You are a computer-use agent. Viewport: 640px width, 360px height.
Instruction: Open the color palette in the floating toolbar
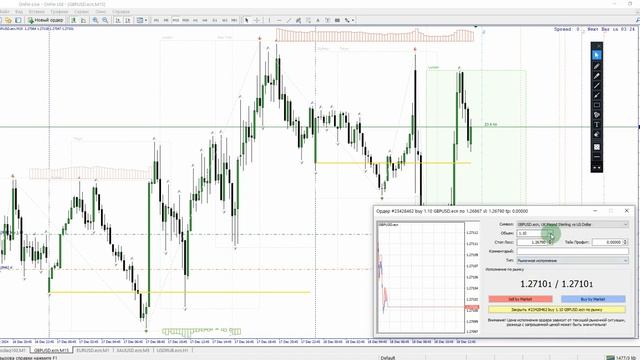click(x=597, y=115)
